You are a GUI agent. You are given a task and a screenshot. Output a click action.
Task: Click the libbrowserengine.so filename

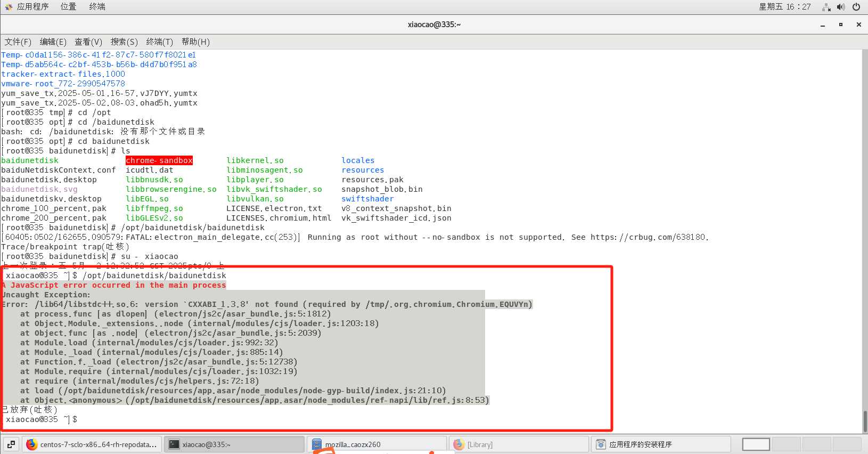(x=171, y=189)
